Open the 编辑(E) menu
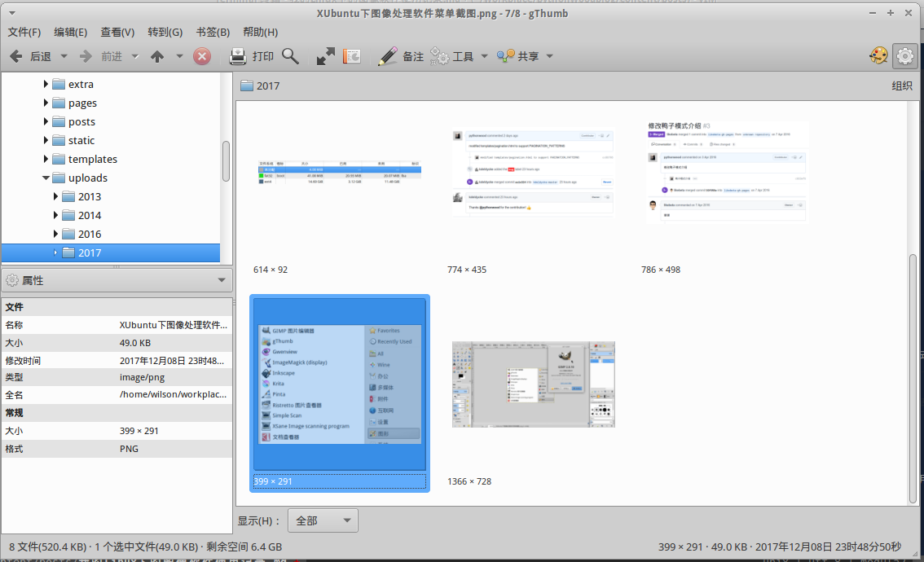 [71, 32]
